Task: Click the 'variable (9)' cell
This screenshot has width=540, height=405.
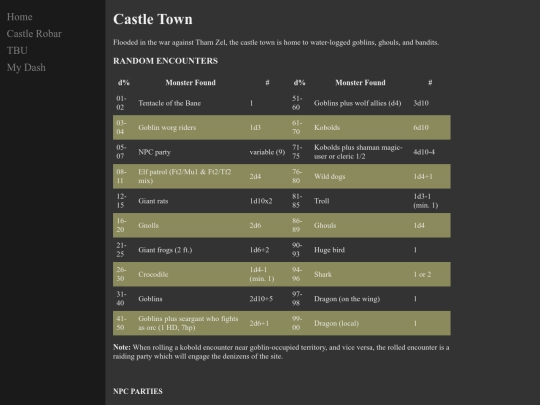Action: (x=267, y=152)
